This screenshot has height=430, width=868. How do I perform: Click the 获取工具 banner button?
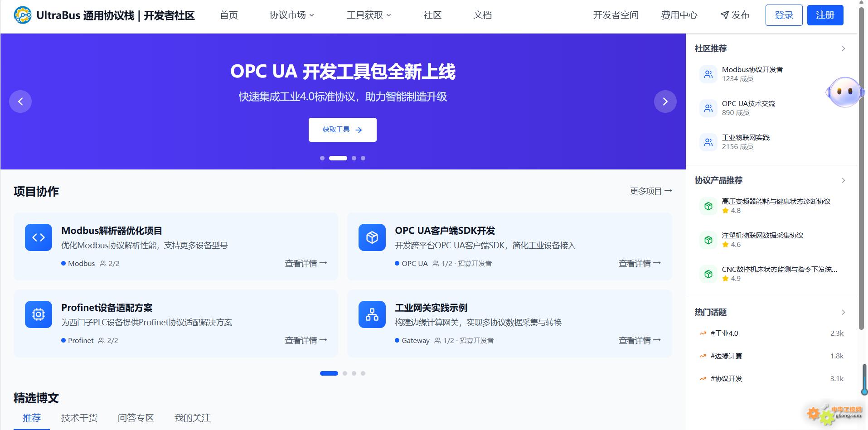coord(343,130)
